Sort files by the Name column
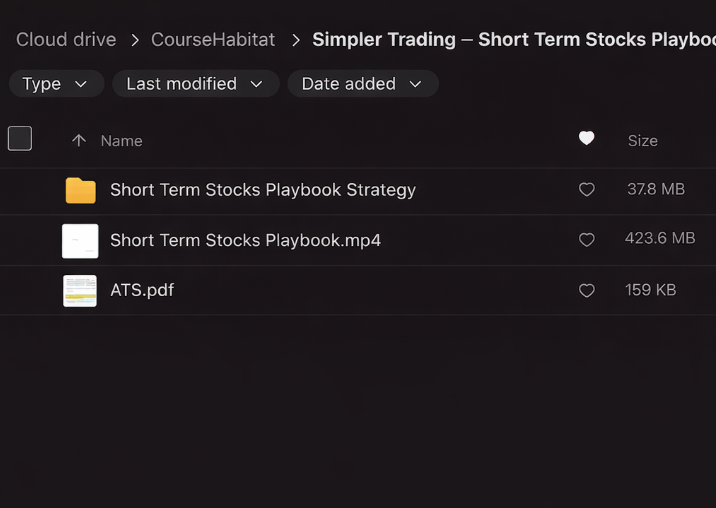716x508 pixels. tap(121, 141)
